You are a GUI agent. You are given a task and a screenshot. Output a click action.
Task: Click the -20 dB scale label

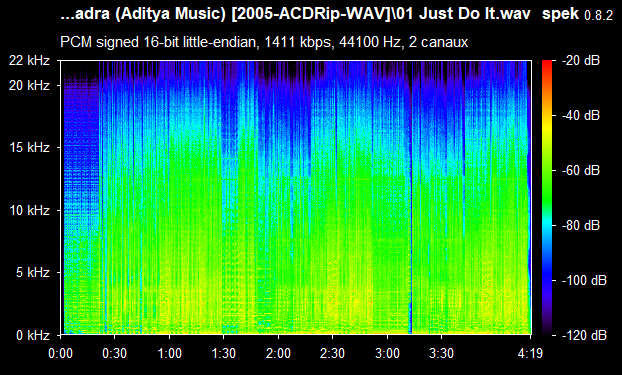[581, 61]
